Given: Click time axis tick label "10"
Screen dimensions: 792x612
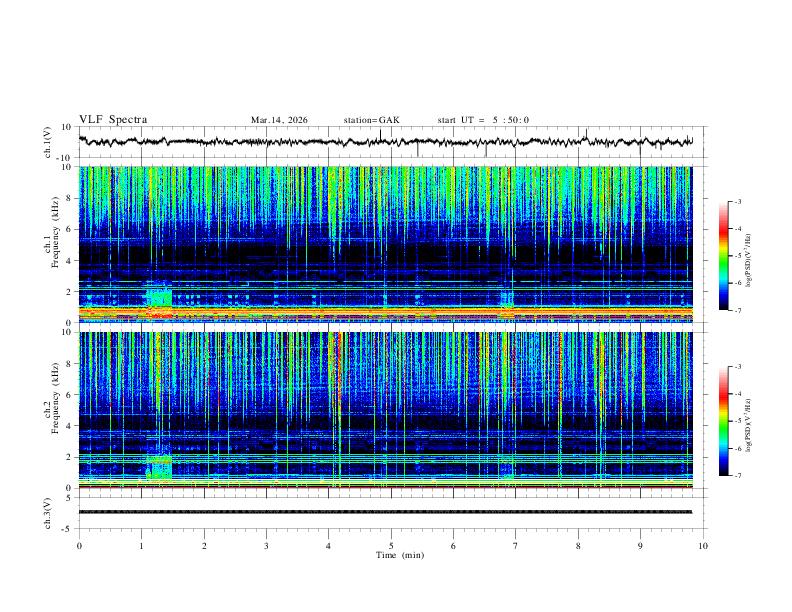Looking at the screenshot, I should pyautogui.click(x=703, y=546).
